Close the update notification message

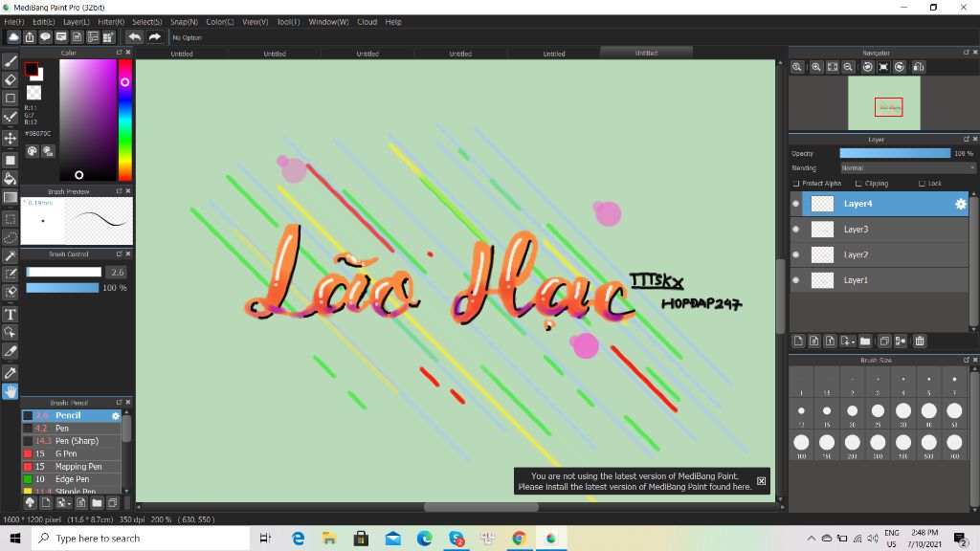coord(761,481)
